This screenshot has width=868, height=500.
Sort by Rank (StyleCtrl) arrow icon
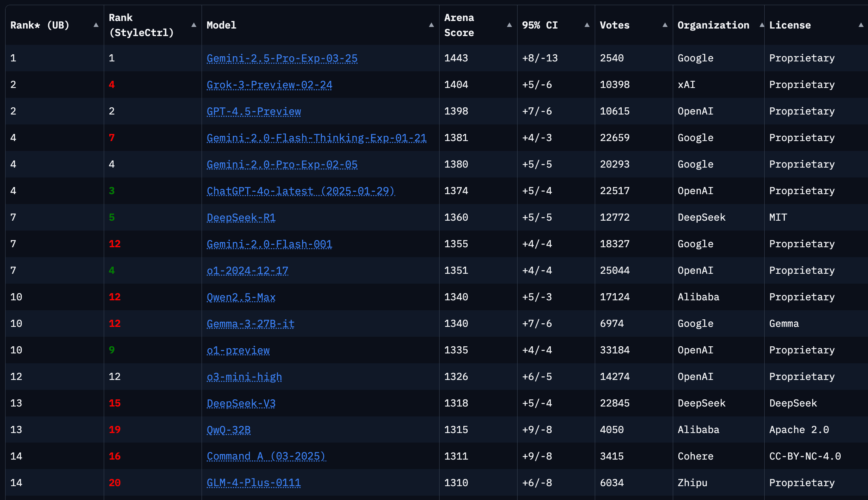tap(194, 25)
